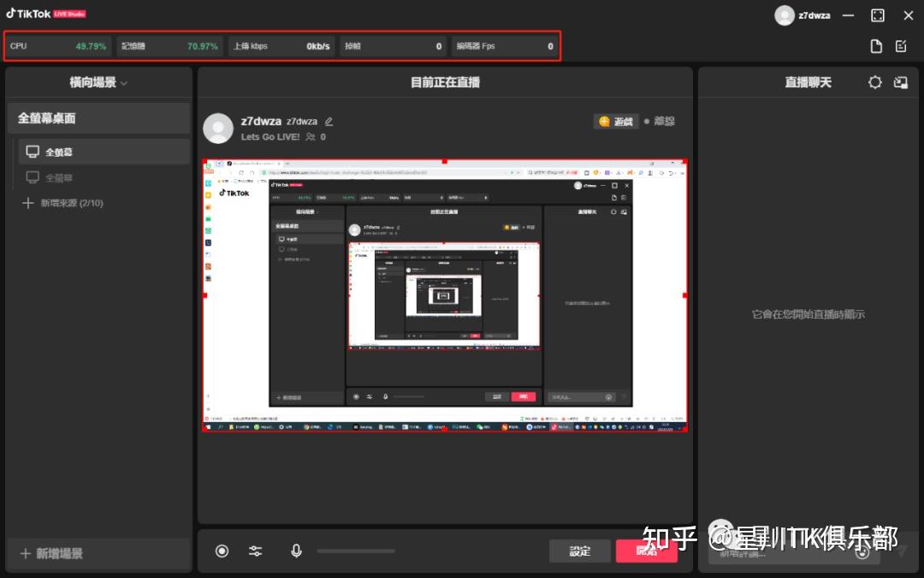The image size is (924, 578).
Task: Select the 全螢幕桌面 scene
Action: 98,118
